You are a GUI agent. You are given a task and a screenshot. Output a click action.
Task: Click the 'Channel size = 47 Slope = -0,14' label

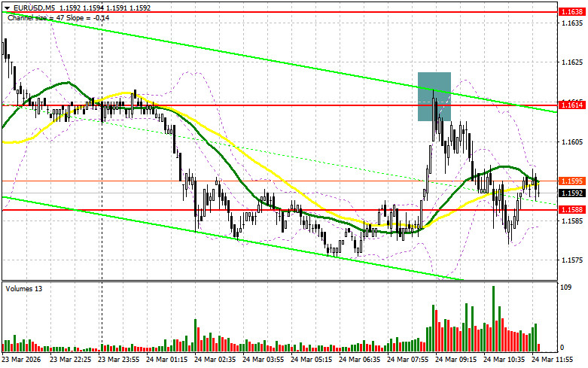(59, 17)
